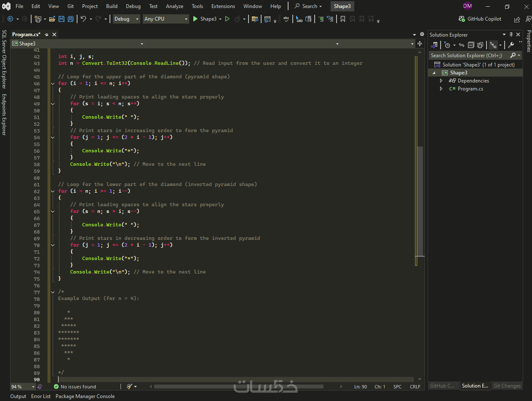Switch to the GitHub Copilot panel tab

point(442,386)
